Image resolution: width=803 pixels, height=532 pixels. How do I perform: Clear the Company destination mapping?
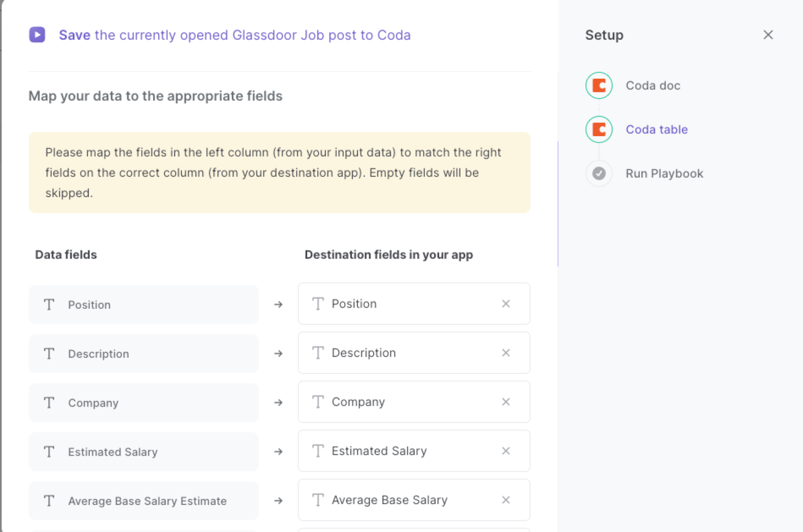tap(506, 402)
